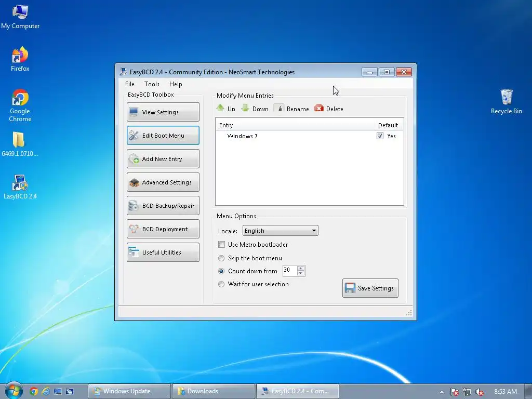
Task: Click EasyBCD title bar app icon
Action: 123,72
